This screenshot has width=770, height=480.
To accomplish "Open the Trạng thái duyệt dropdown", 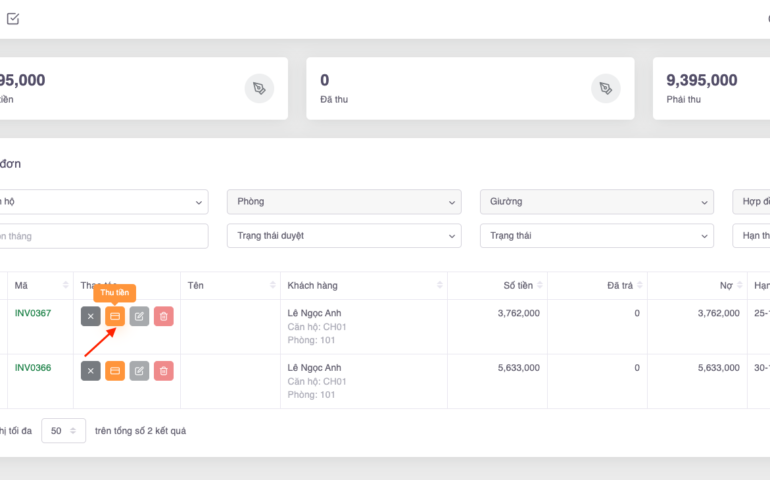I will [344, 236].
